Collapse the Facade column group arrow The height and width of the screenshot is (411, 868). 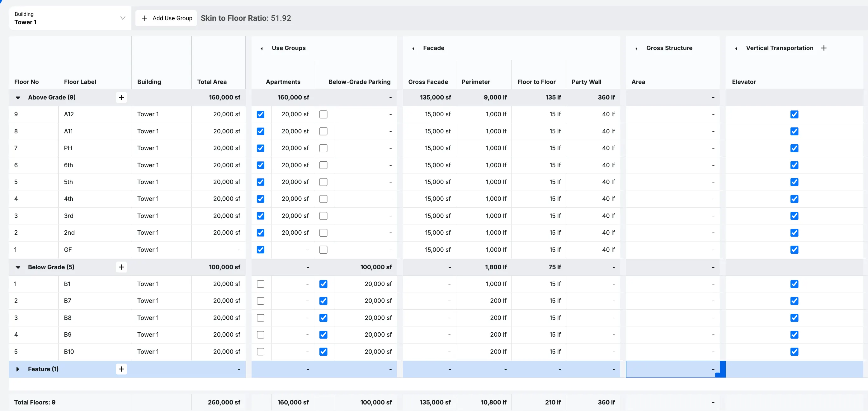tap(413, 48)
